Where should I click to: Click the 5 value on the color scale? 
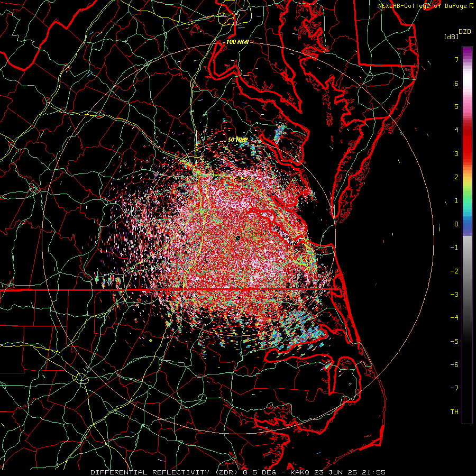coord(456,106)
